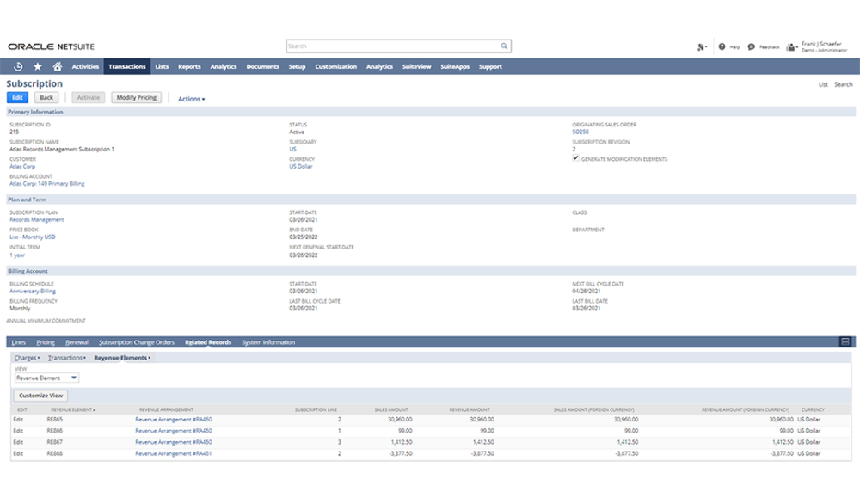Image resolution: width=860 pixels, height=504 pixels.
Task: Toggle the Generate Modification Elements checkbox
Action: [575, 158]
